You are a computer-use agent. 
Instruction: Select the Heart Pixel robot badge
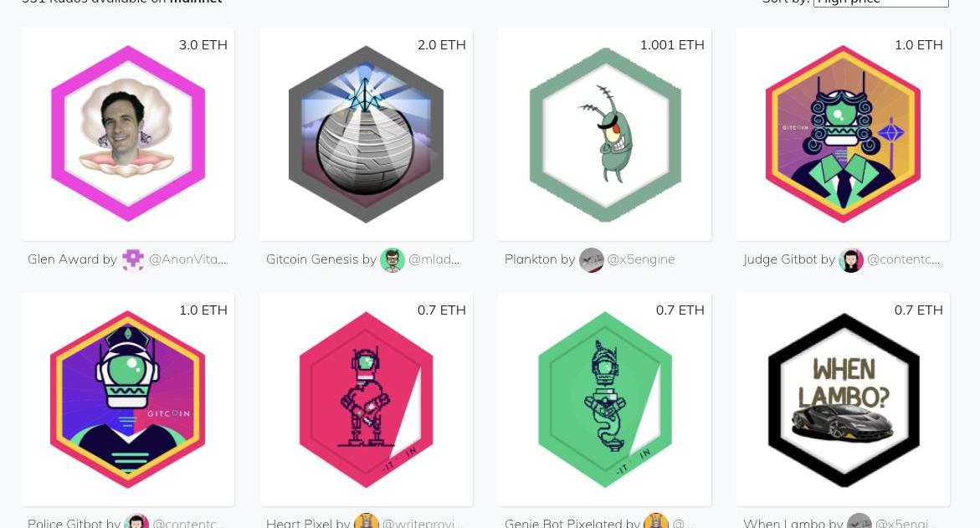click(x=367, y=399)
